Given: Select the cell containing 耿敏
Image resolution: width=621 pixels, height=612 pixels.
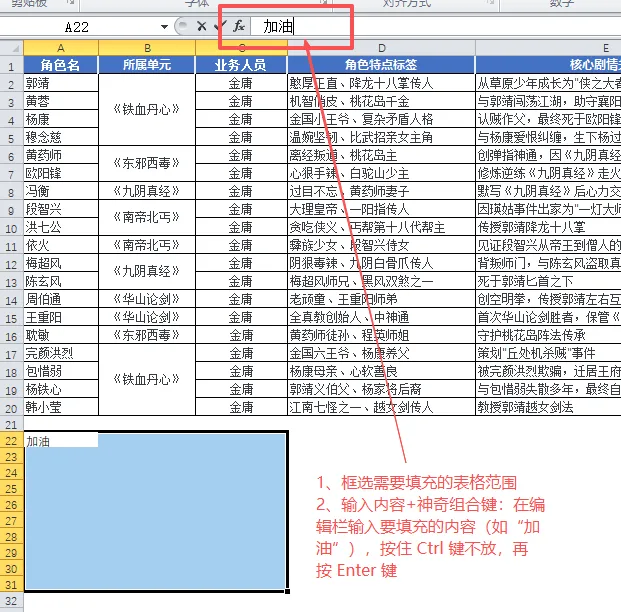Looking at the screenshot, I should click(x=61, y=335).
